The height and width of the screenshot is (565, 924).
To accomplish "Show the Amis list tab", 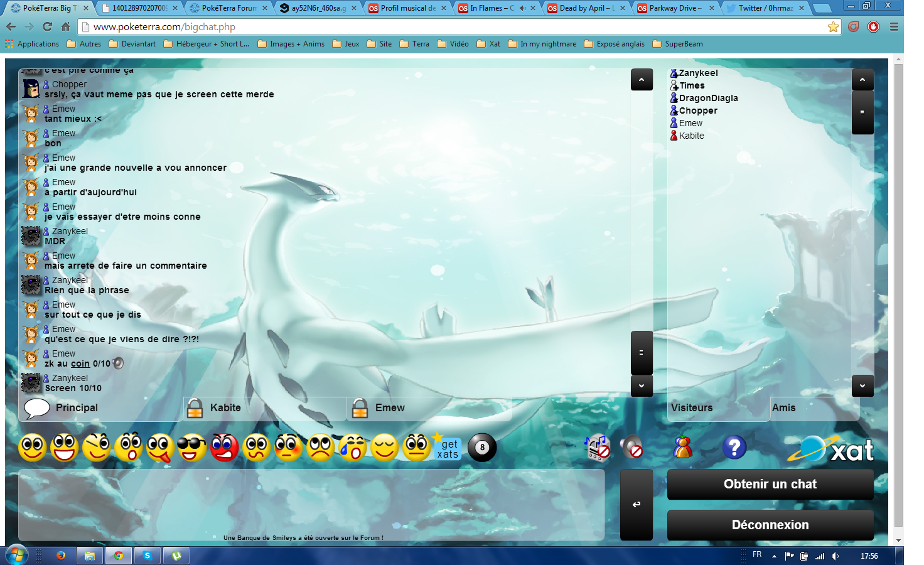I will pos(814,408).
